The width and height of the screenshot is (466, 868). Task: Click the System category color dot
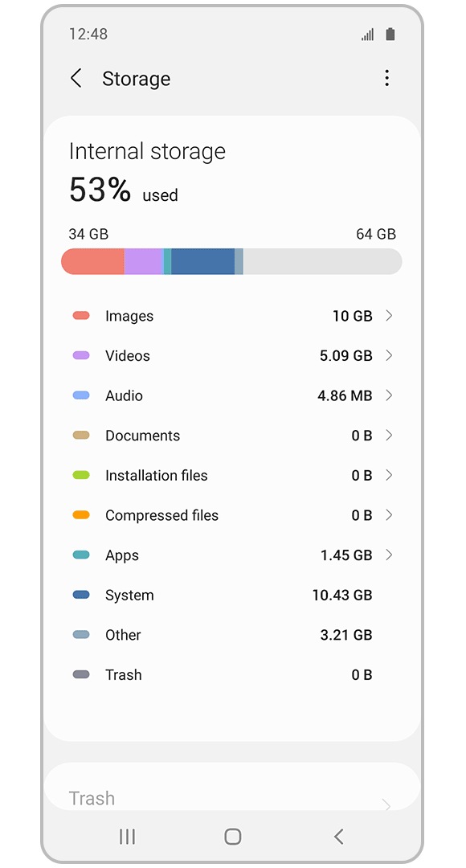(x=82, y=595)
